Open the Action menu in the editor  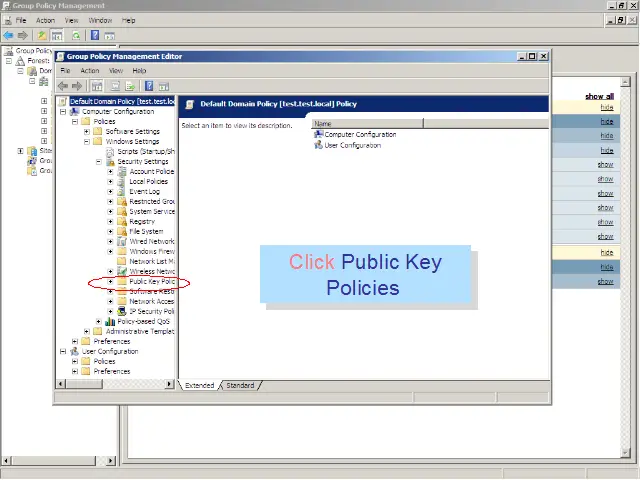tap(90, 71)
